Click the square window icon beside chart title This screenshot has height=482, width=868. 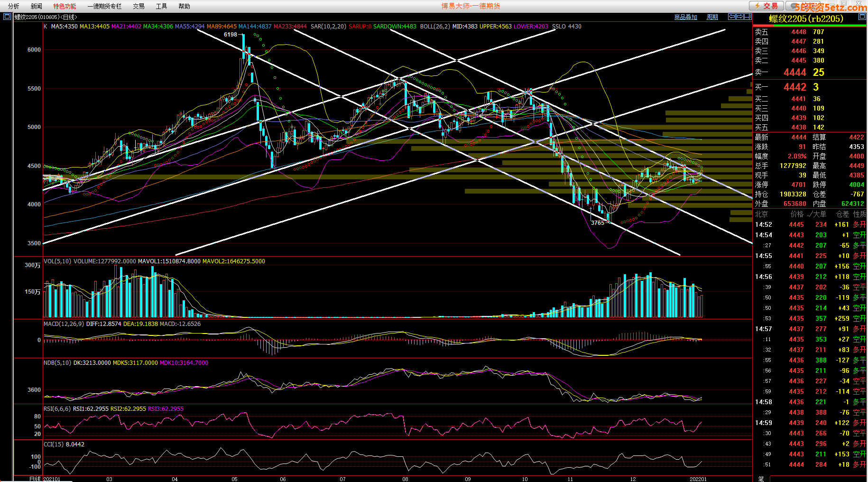(x=7, y=17)
